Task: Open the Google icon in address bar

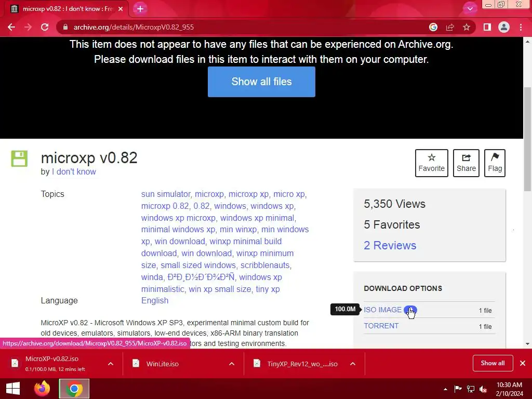Action: coord(433,27)
